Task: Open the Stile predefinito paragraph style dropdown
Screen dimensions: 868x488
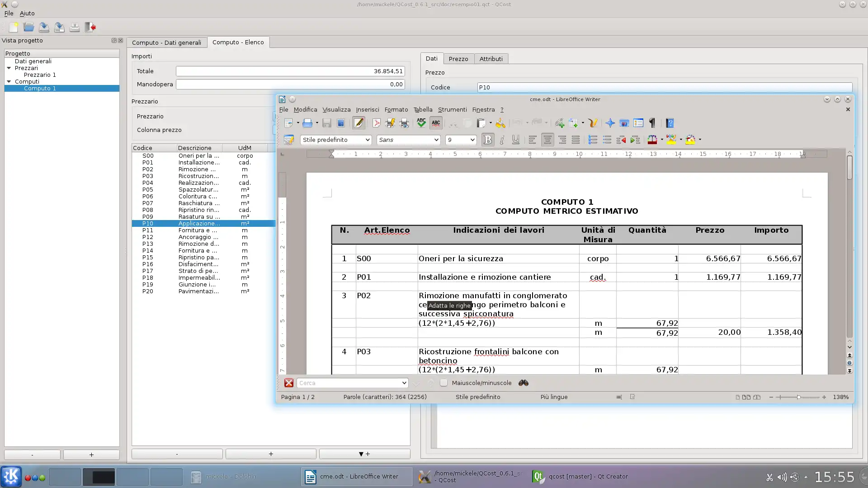Action: click(367, 140)
